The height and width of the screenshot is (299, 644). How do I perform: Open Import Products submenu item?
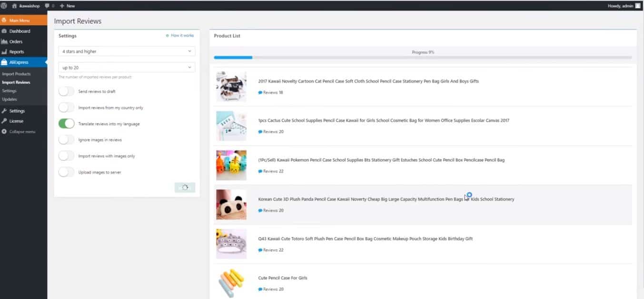pyautogui.click(x=16, y=74)
